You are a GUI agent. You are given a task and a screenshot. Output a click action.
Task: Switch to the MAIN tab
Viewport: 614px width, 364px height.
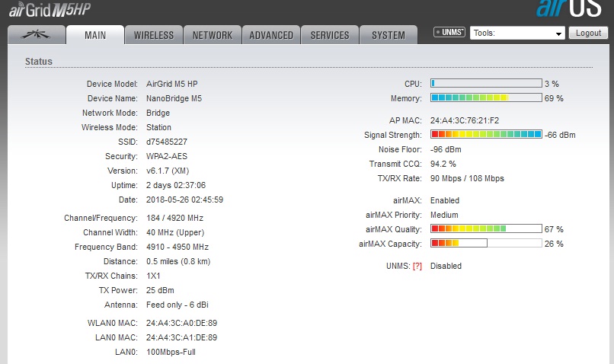pos(95,35)
